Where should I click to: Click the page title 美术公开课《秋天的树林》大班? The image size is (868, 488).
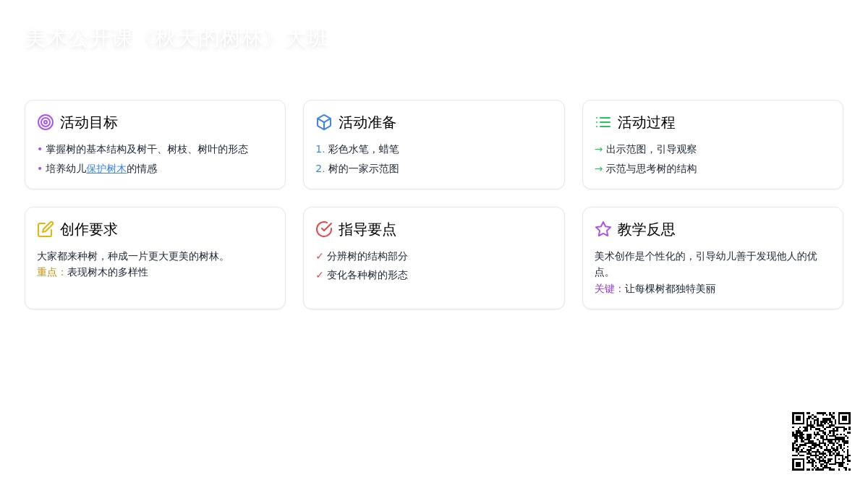176,39
